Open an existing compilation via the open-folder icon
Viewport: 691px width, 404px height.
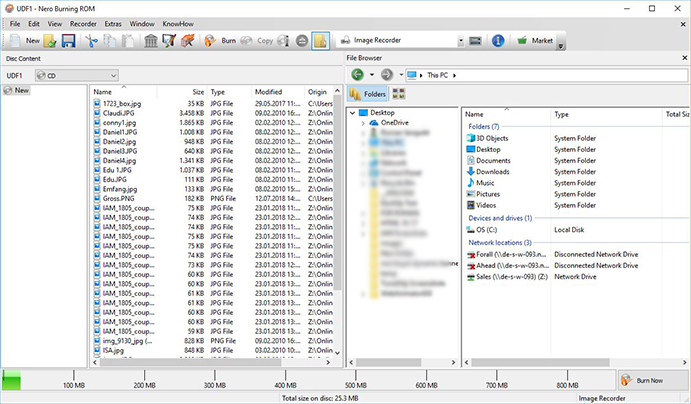[50, 41]
